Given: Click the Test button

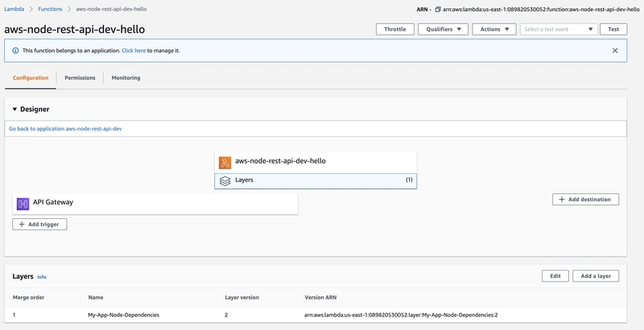Looking at the screenshot, I should pyautogui.click(x=613, y=29).
